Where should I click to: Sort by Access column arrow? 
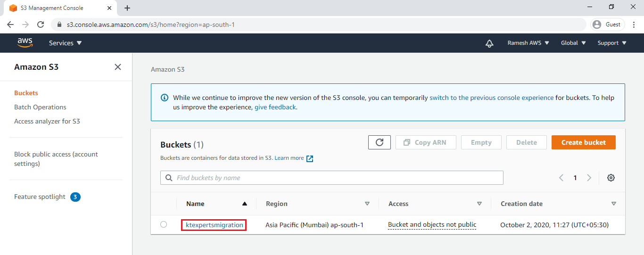(479, 204)
